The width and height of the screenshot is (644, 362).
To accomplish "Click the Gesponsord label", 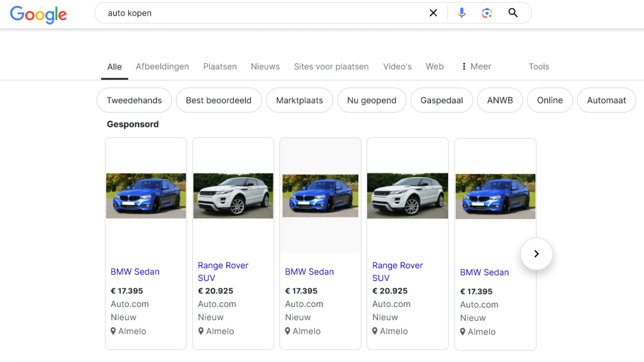I will (133, 124).
